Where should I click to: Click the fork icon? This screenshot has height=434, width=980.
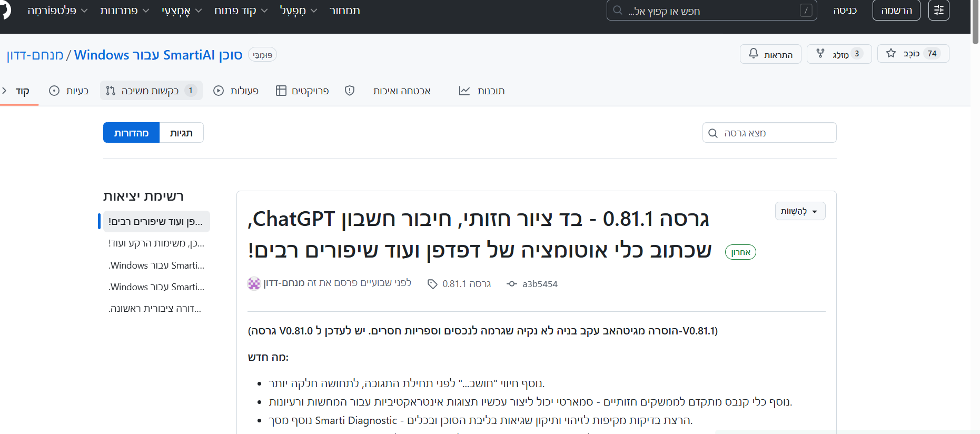820,53
